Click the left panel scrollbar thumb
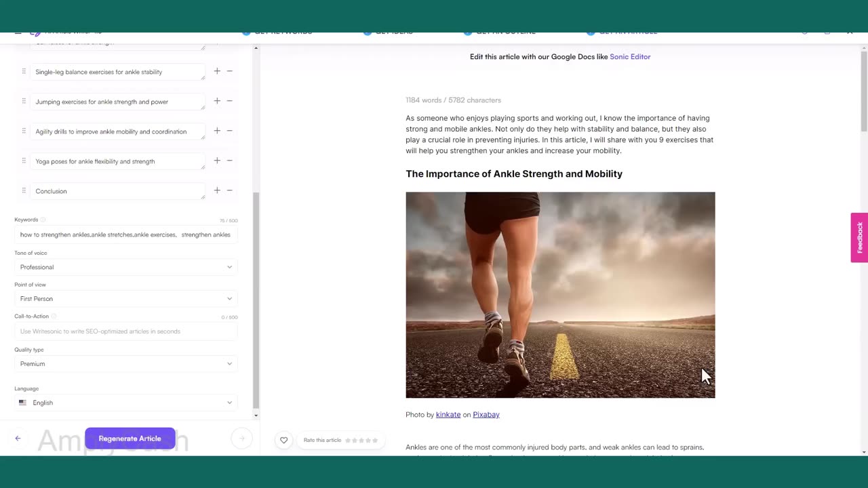Image resolution: width=868 pixels, height=488 pixels. (x=256, y=300)
